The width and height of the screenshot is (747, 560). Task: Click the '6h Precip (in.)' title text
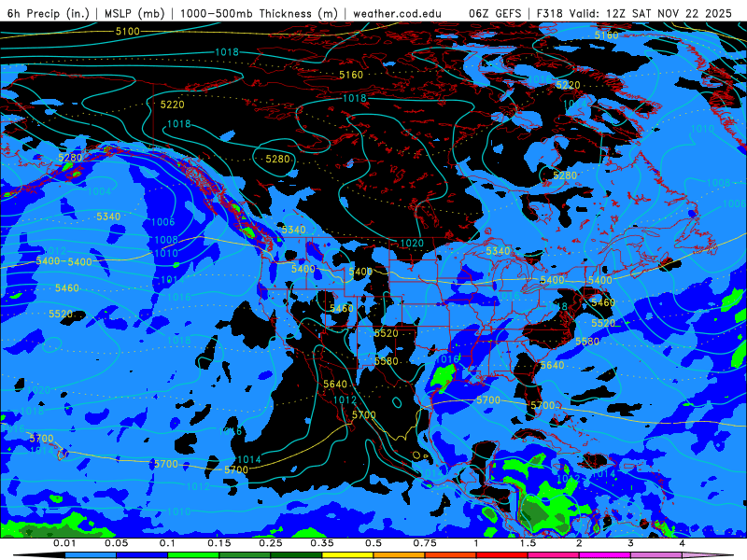pyautogui.click(x=49, y=13)
